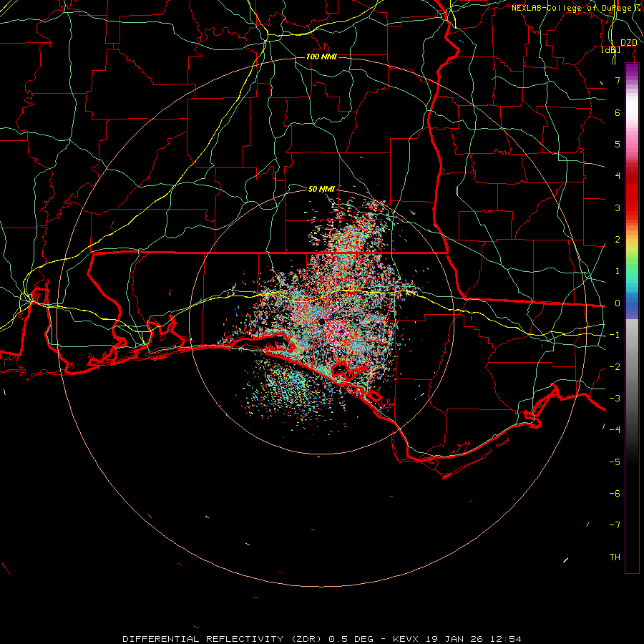Click the 6 value on dB scale
Viewport: 644px width, 644px height.
618,112
